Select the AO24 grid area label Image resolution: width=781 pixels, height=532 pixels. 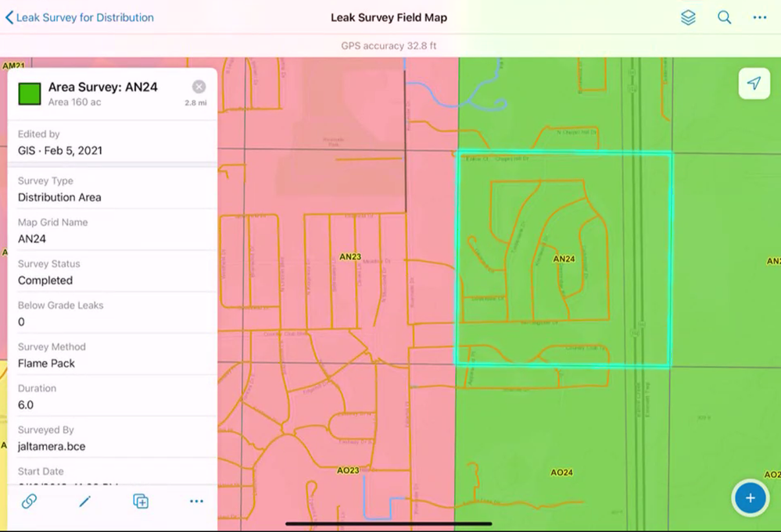[x=562, y=473]
